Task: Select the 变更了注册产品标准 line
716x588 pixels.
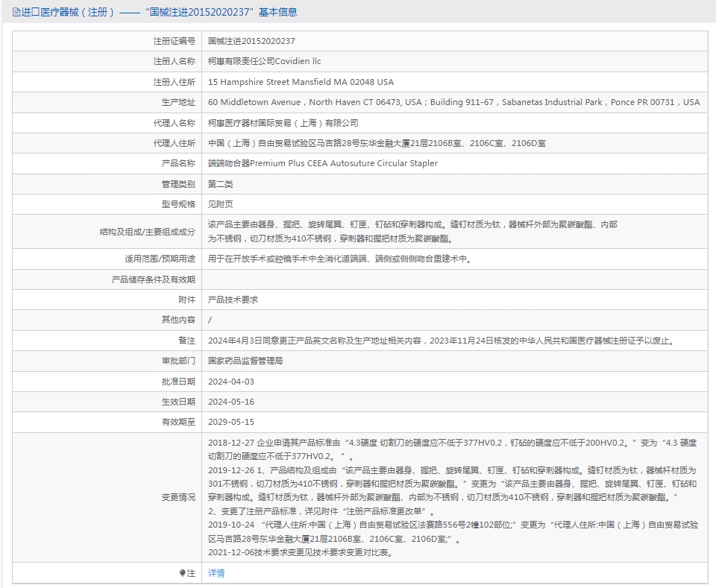Action: 321,511
